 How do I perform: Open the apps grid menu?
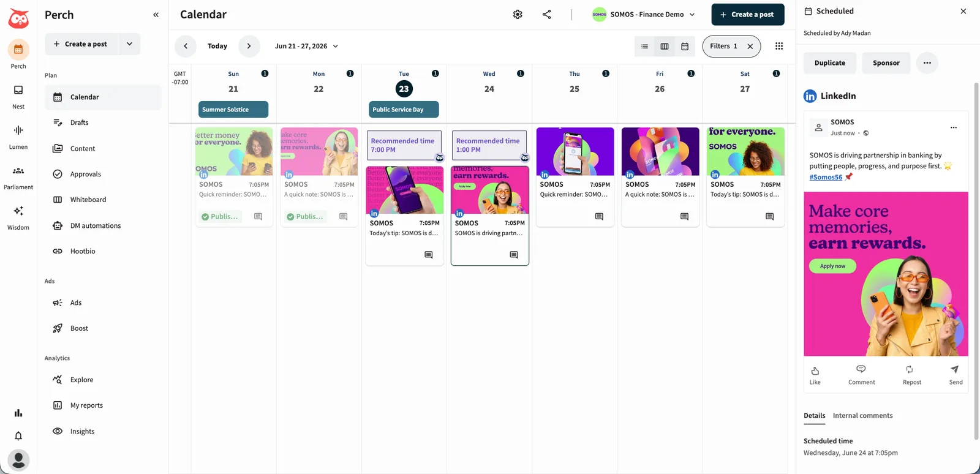779,46
